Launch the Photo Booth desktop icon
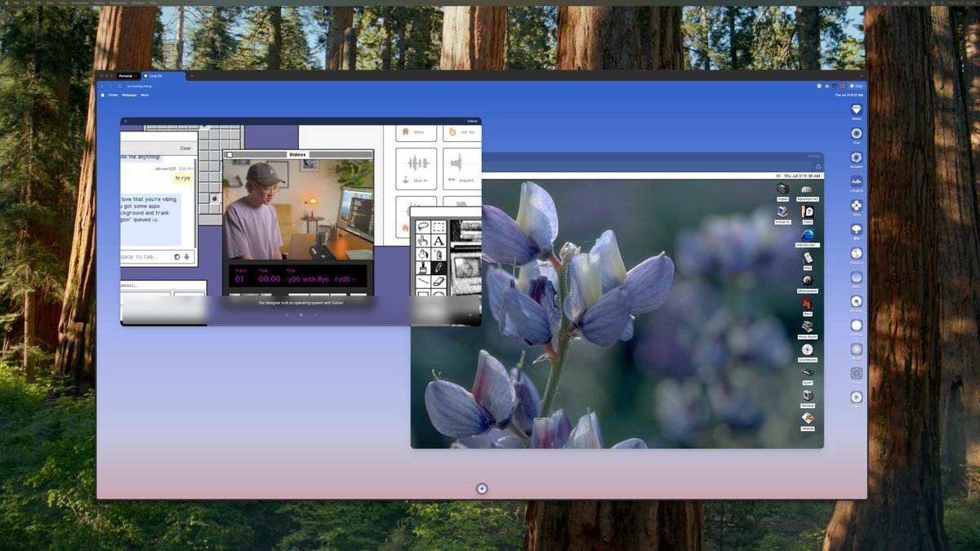 [x=807, y=327]
